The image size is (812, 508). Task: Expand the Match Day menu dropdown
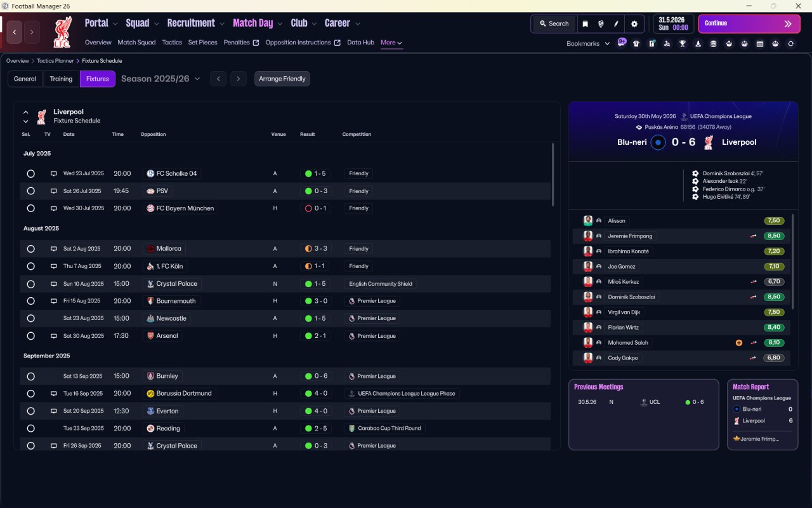pos(280,23)
